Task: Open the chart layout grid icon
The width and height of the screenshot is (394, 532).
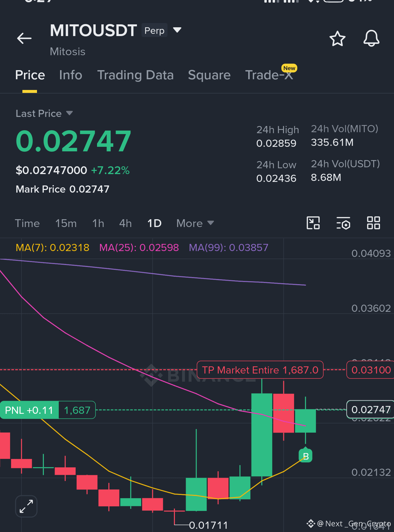Action: (373, 223)
